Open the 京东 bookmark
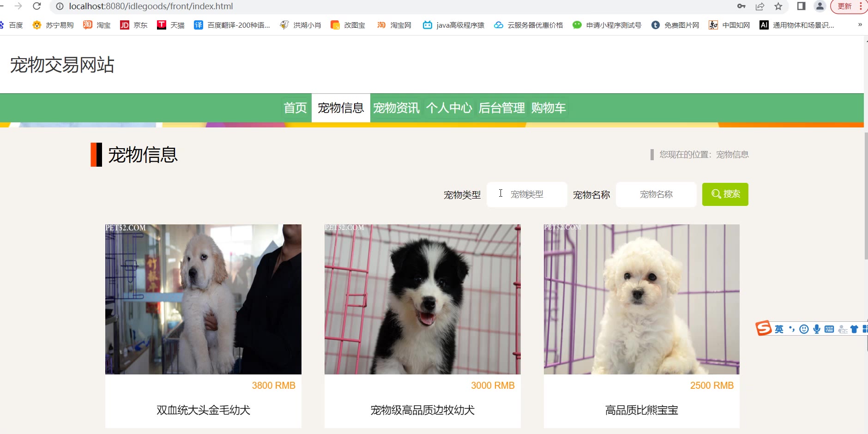The width and height of the screenshot is (868, 434). (x=134, y=25)
